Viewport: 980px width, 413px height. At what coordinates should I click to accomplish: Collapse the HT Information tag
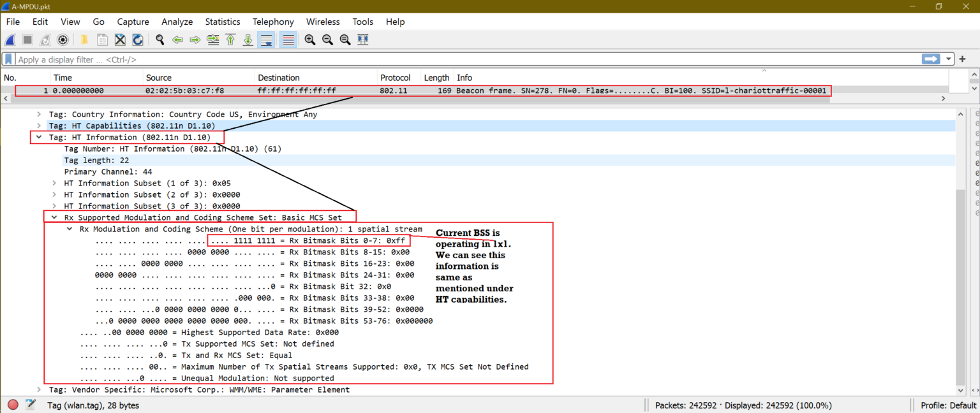tap(38, 136)
